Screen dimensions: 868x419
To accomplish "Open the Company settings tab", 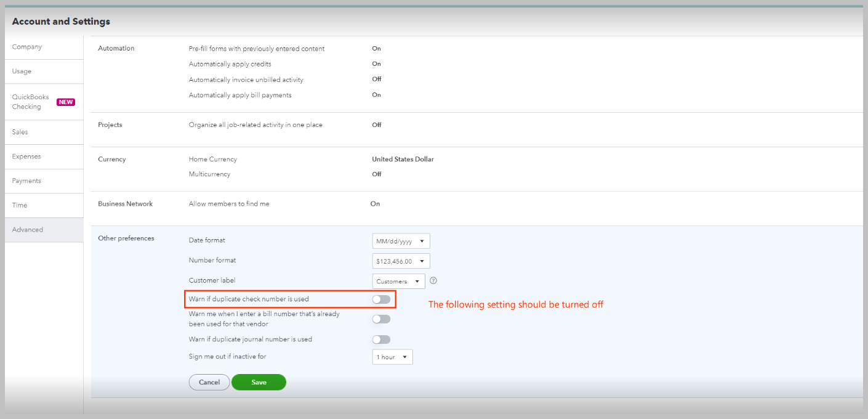I will coord(44,47).
